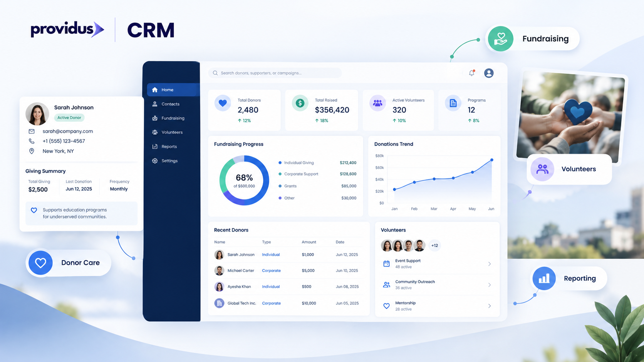The height and width of the screenshot is (362, 644).
Task: Click the +12 more volunteers badge
Action: point(434,245)
